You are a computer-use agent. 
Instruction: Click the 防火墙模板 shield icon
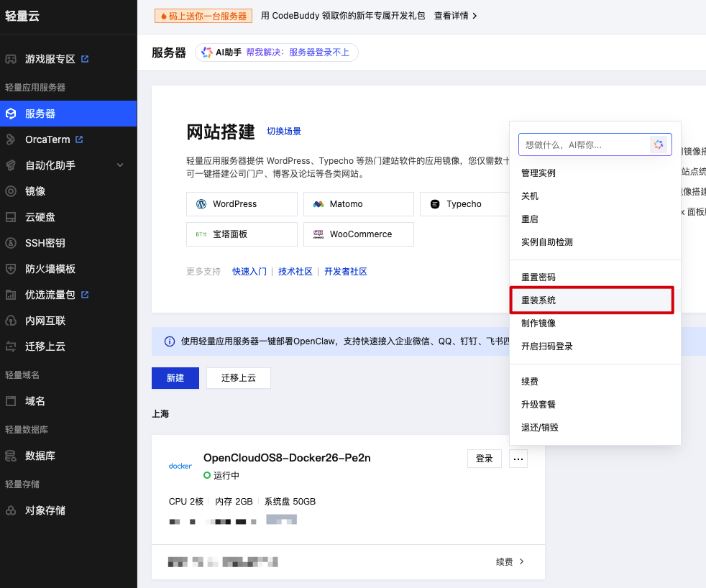click(11, 269)
